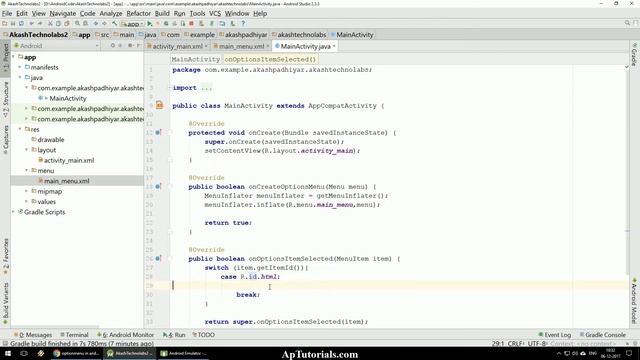The image size is (640, 360).
Task: Close the MainActivity.java editor tab
Action: (334, 46)
